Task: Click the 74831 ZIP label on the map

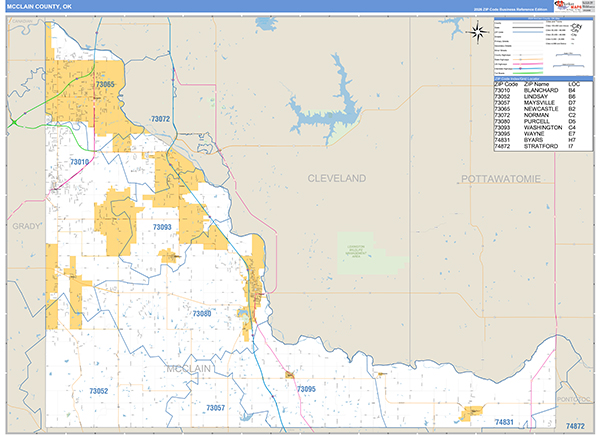Action: pyautogui.click(x=508, y=423)
